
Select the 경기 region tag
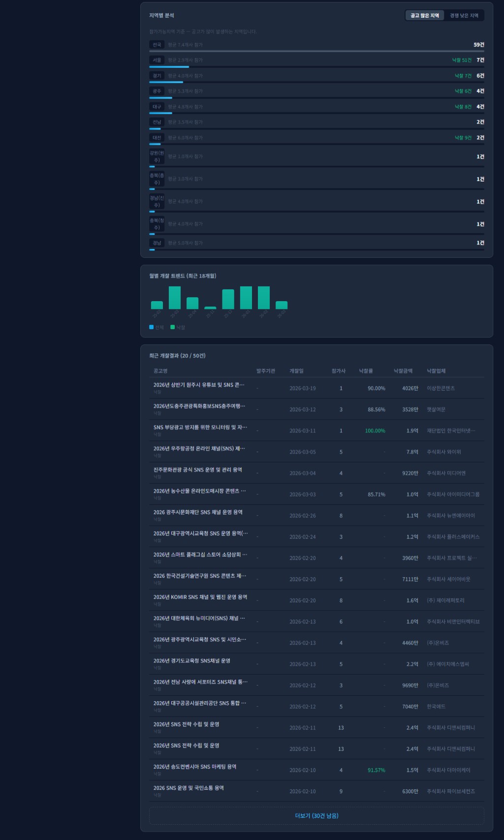pos(157,76)
